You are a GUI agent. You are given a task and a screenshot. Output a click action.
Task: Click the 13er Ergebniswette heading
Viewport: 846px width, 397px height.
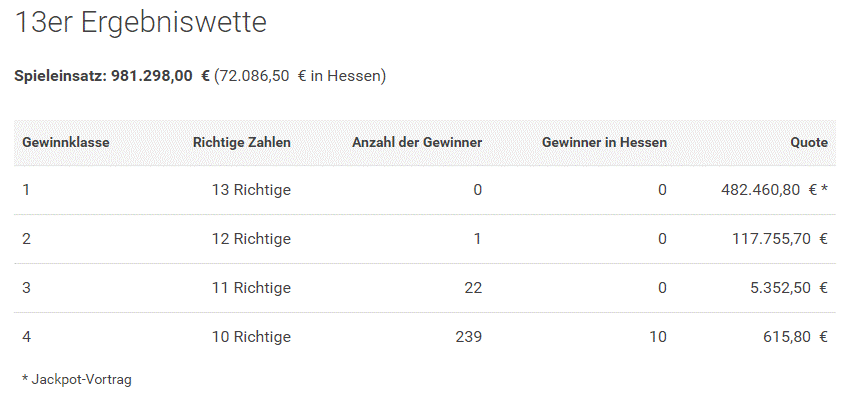coord(141,23)
